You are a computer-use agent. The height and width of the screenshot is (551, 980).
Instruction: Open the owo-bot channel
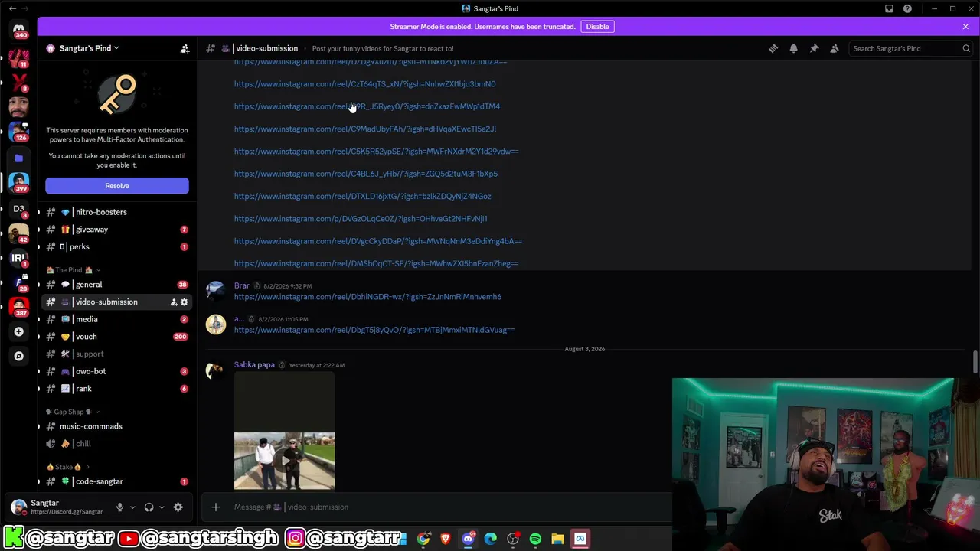click(x=117, y=371)
